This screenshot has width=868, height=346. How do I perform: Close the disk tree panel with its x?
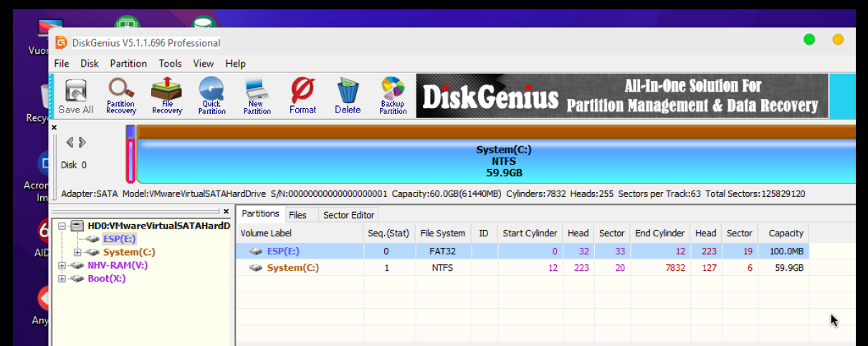pos(226,211)
